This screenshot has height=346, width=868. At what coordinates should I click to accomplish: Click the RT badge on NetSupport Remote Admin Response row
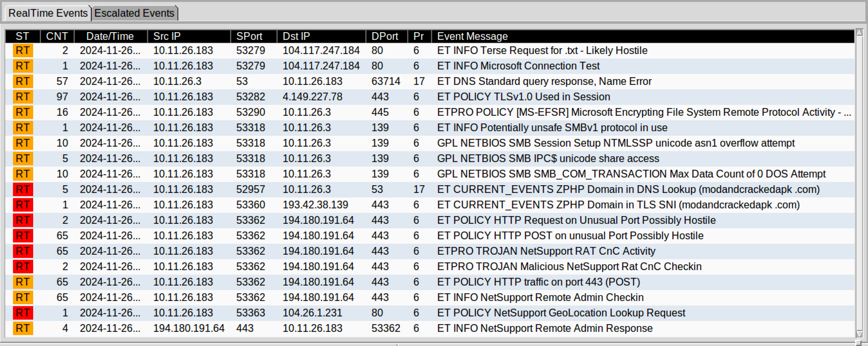pyautogui.click(x=23, y=328)
